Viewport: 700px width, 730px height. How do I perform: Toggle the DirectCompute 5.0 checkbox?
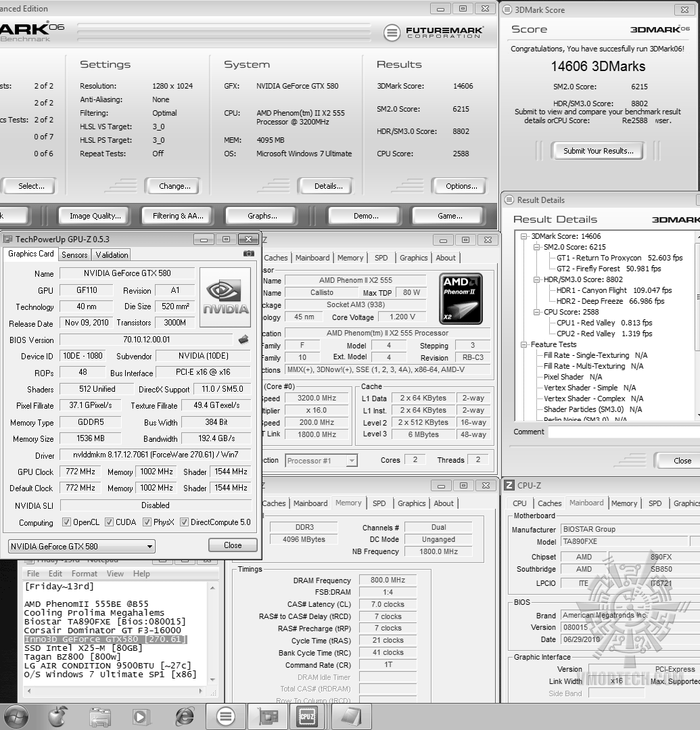click(x=185, y=522)
